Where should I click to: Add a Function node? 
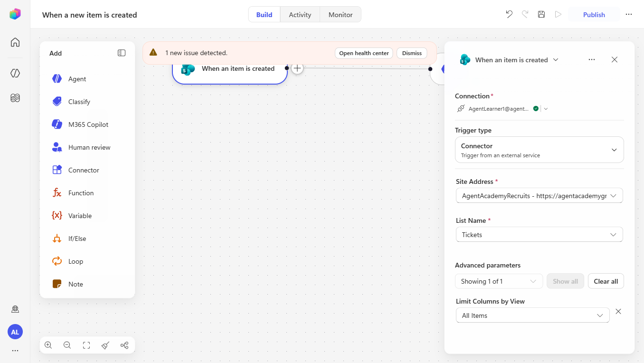[87, 193]
